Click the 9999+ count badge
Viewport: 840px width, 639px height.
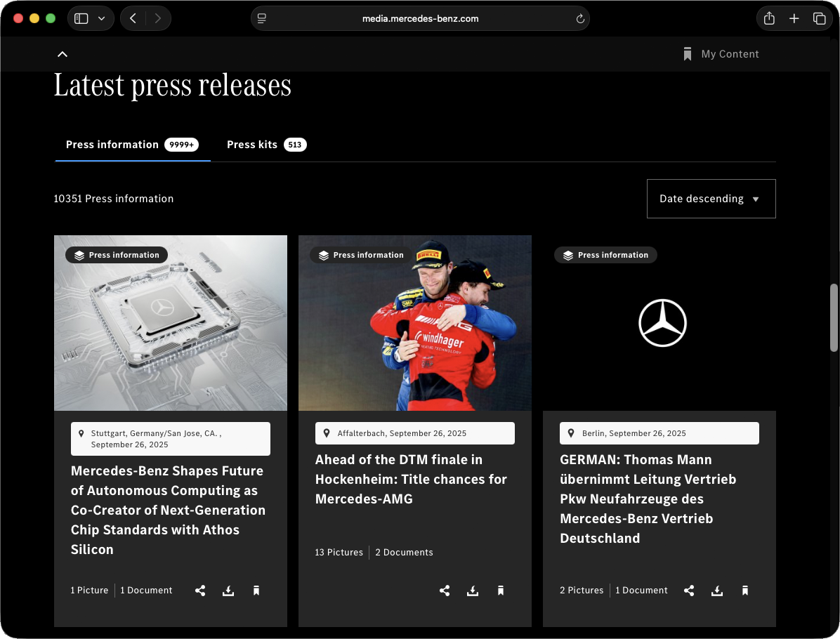click(182, 145)
